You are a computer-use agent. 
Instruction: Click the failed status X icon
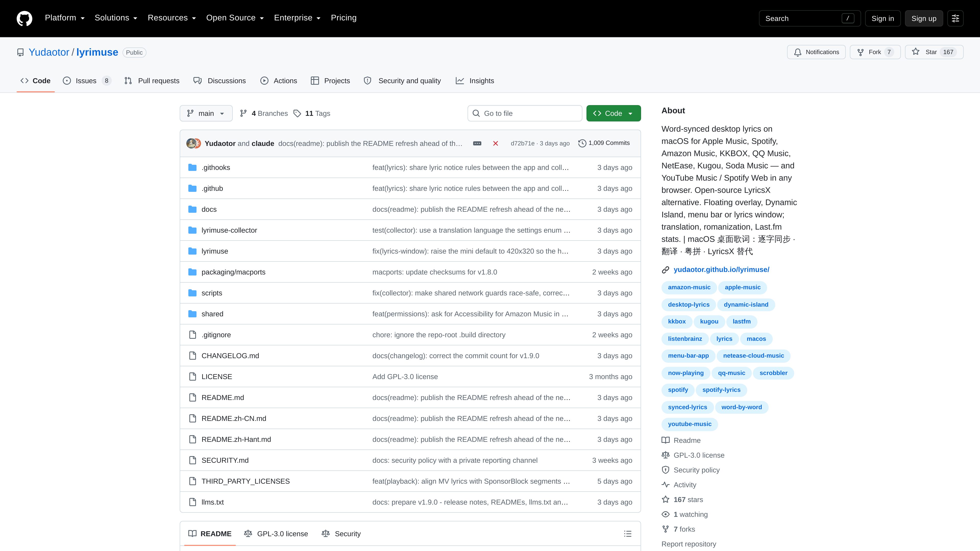coord(495,143)
